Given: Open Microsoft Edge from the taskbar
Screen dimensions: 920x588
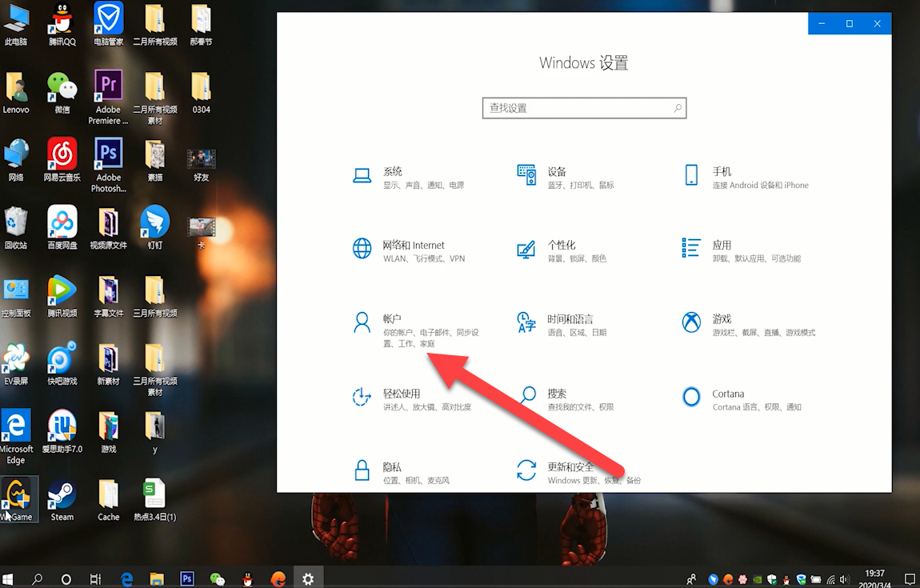Looking at the screenshot, I should (126, 578).
